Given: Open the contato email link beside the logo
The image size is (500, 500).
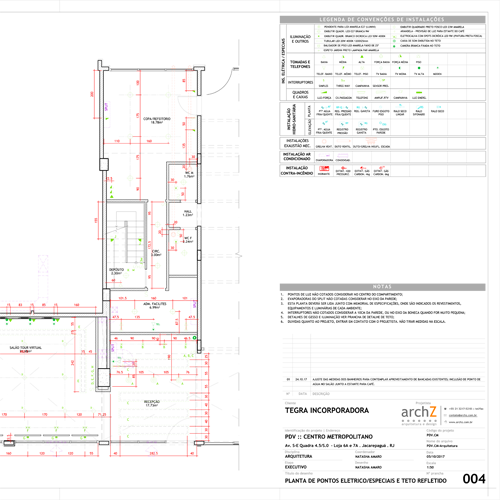Looking at the screenshot, I should [x=463, y=415].
